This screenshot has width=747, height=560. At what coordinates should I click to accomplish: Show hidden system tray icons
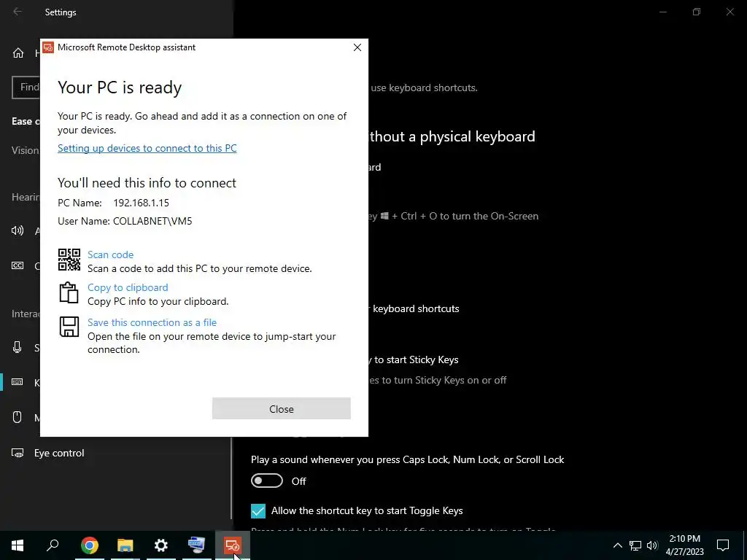tap(617, 545)
